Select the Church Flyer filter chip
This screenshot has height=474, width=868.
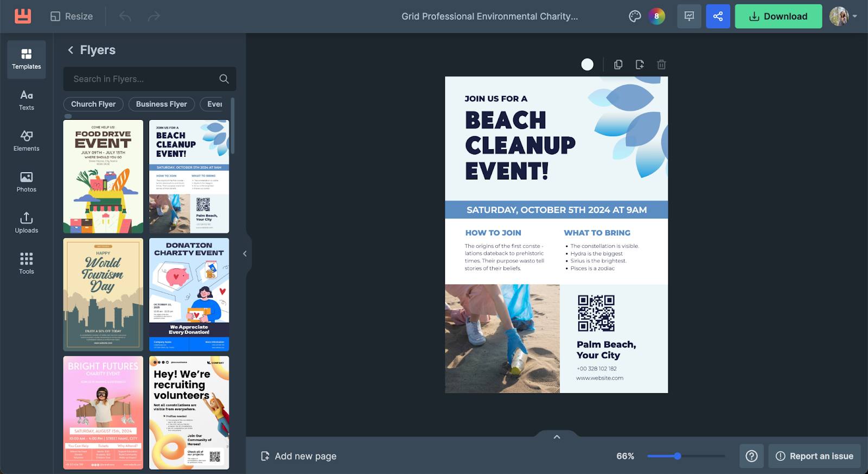(x=93, y=104)
